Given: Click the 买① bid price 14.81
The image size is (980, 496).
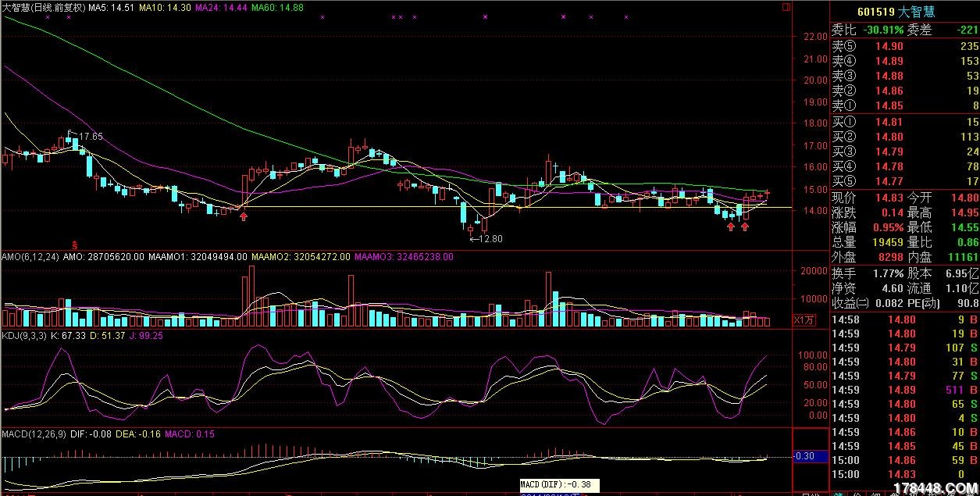Looking at the screenshot, I should (889, 122).
